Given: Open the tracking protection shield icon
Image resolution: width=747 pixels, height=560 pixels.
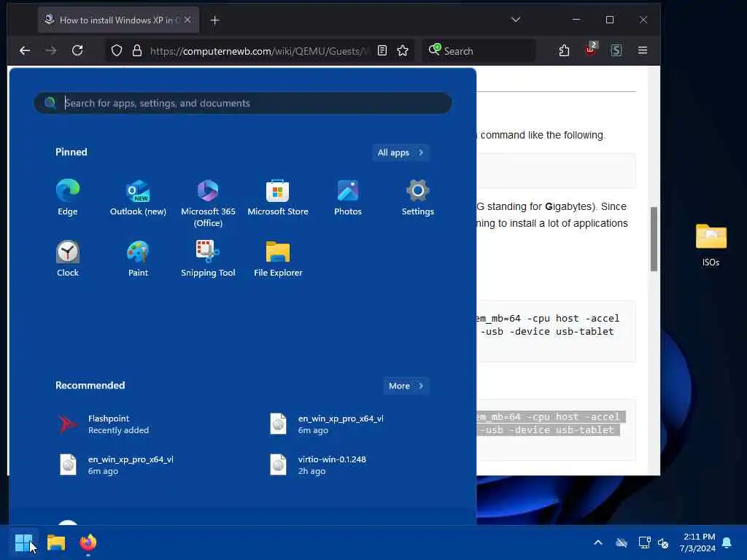Looking at the screenshot, I should [x=117, y=50].
